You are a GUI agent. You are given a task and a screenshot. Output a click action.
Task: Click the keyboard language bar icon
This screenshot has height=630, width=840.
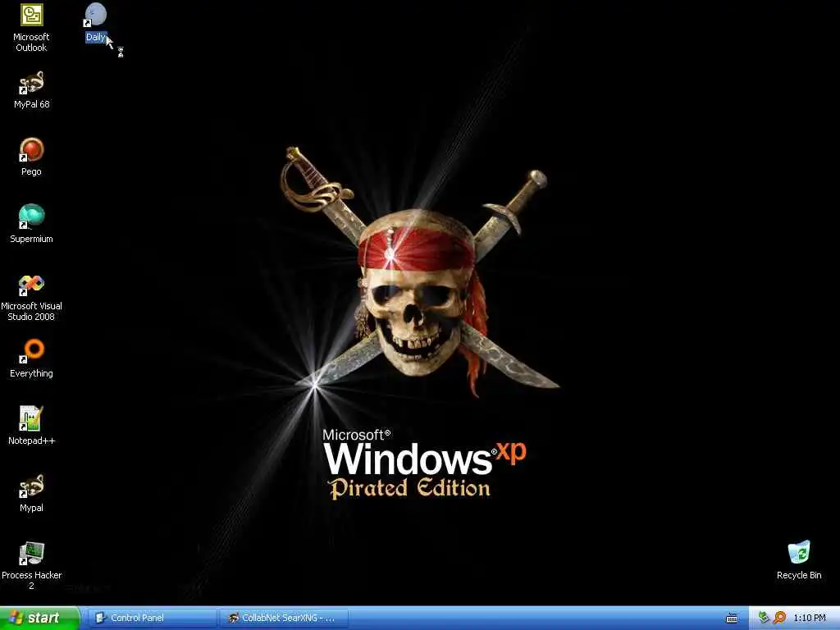coord(731,619)
